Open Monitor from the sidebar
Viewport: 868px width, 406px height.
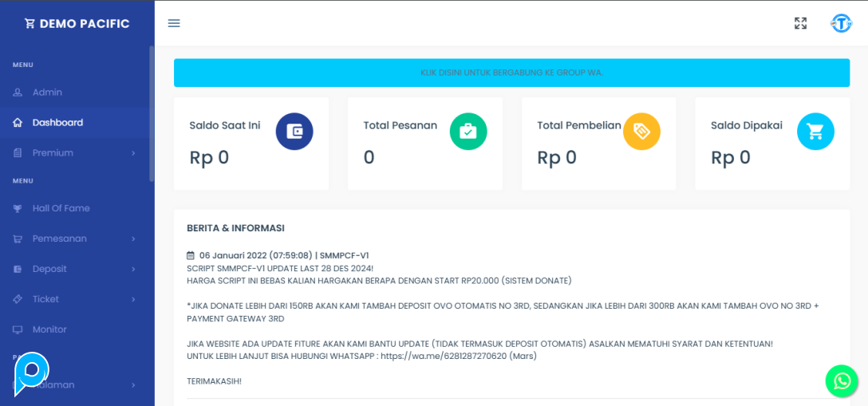[49, 329]
